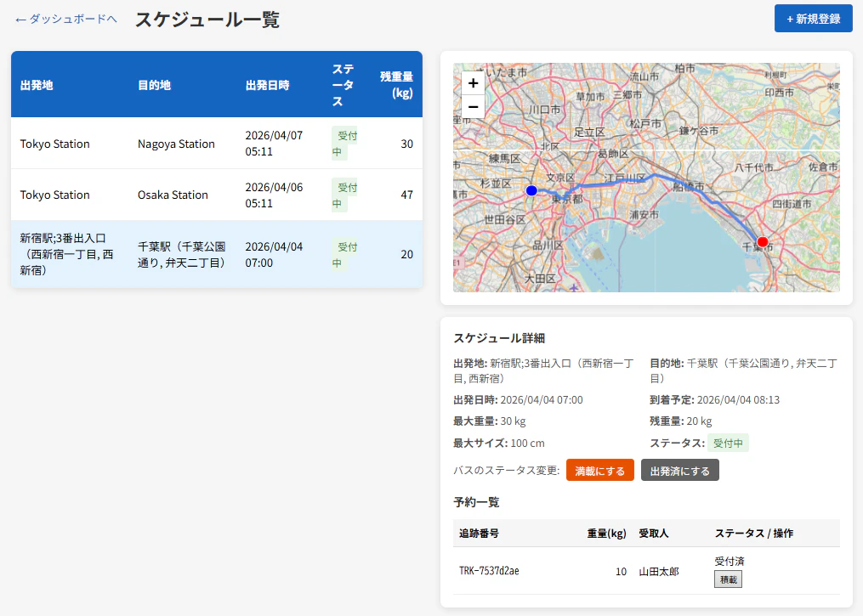The width and height of the screenshot is (863, 616).
Task: Zoom out on the map
Action: coord(473,107)
